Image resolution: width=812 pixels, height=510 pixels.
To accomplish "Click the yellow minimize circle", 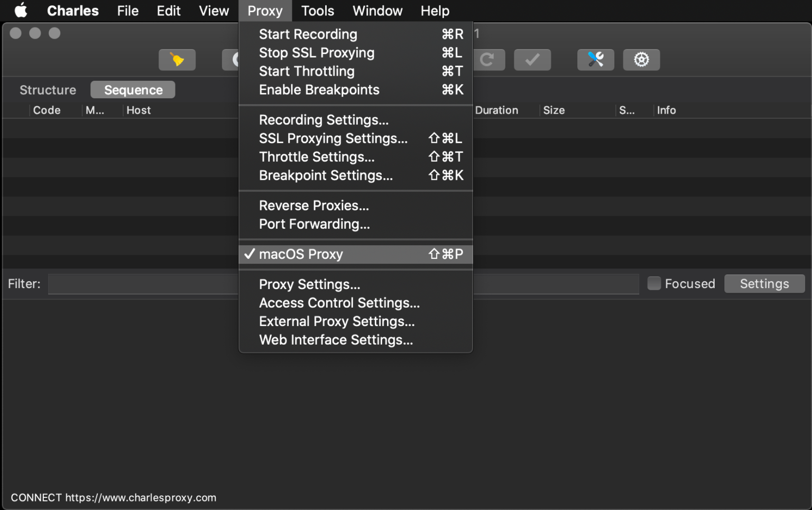I will coord(35,33).
